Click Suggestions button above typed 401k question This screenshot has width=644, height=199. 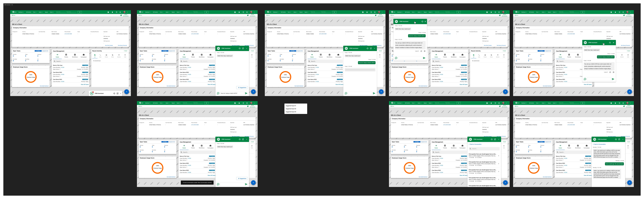click(x=242, y=88)
